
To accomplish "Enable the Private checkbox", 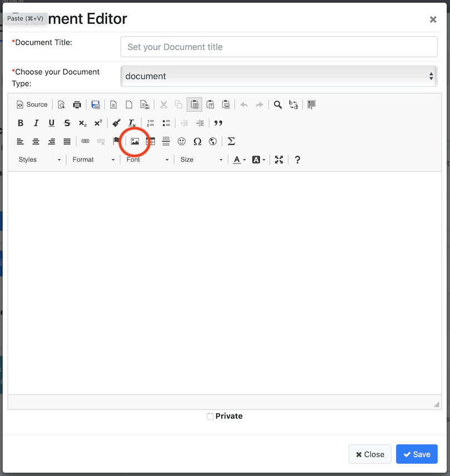I will tap(210, 416).
